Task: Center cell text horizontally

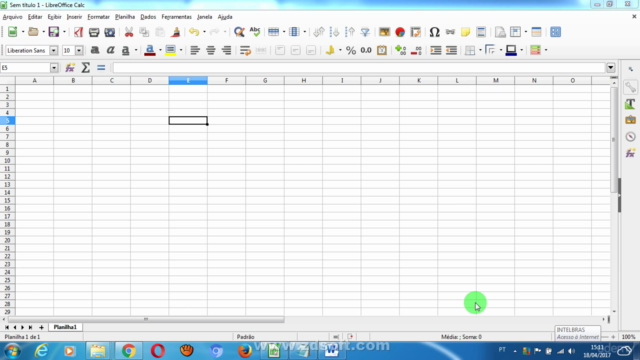Action: pyautogui.click(x=211, y=50)
